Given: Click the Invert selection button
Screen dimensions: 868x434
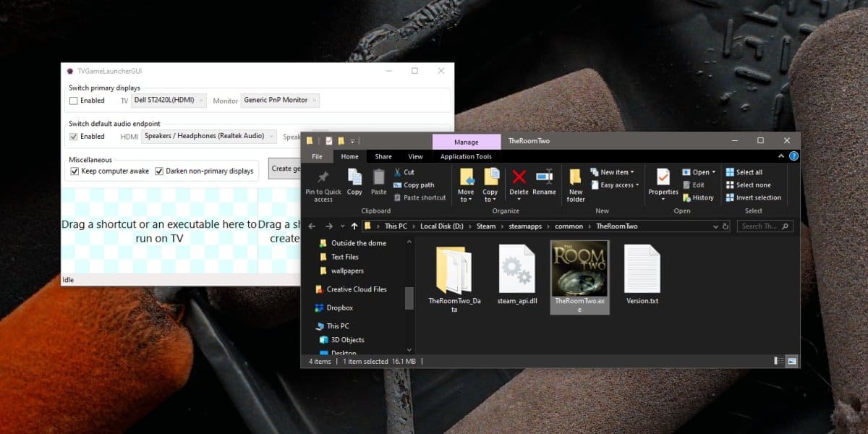Looking at the screenshot, I should (x=753, y=197).
